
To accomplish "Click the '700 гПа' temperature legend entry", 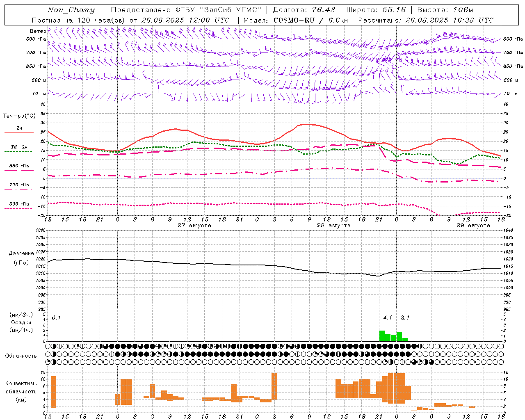I will pyautogui.click(x=19, y=185).
